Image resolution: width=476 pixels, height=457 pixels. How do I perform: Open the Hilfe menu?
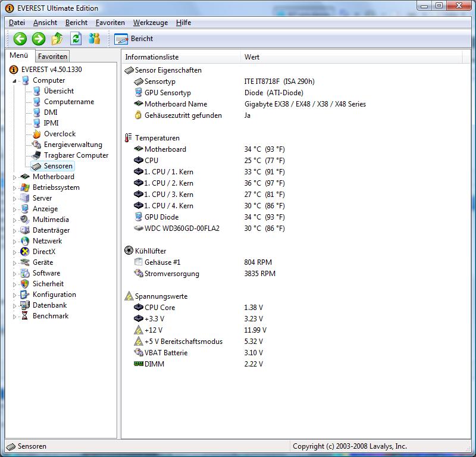[184, 23]
